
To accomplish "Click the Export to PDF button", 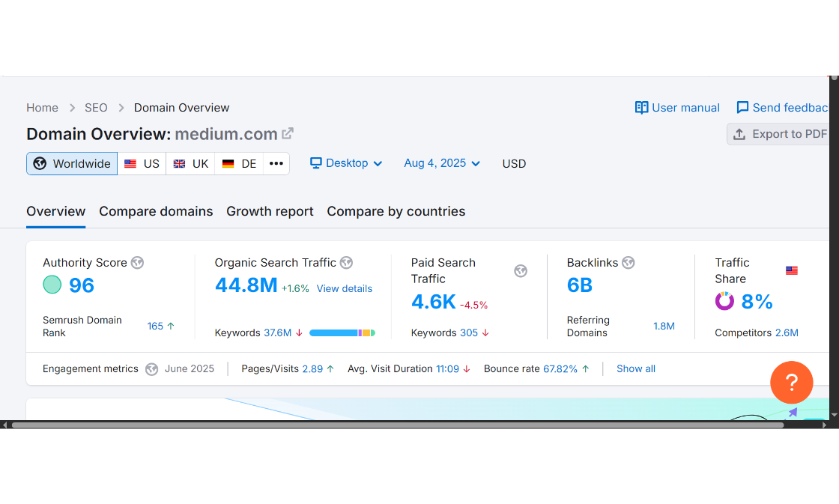I will (x=779, y=133).
